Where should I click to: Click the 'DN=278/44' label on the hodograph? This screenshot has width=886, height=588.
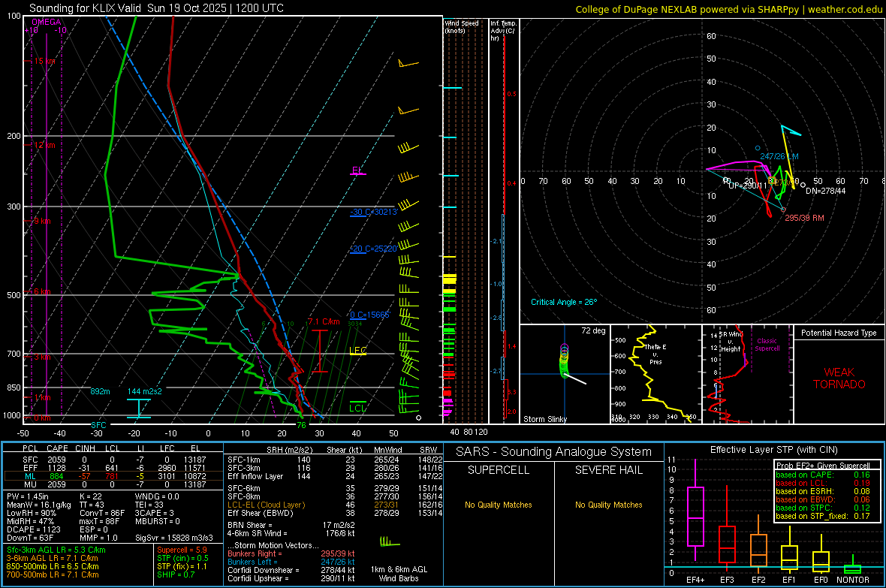825,191
